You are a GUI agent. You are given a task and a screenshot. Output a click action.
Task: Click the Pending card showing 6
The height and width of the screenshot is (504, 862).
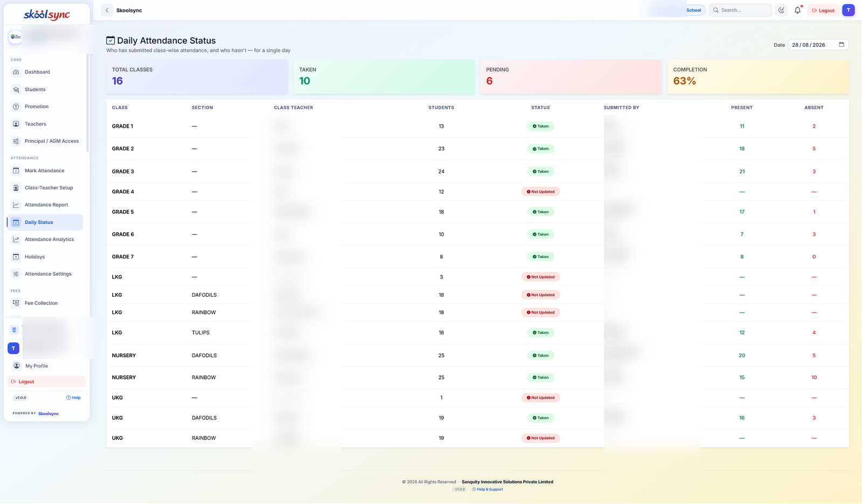[x=571, y=77]
